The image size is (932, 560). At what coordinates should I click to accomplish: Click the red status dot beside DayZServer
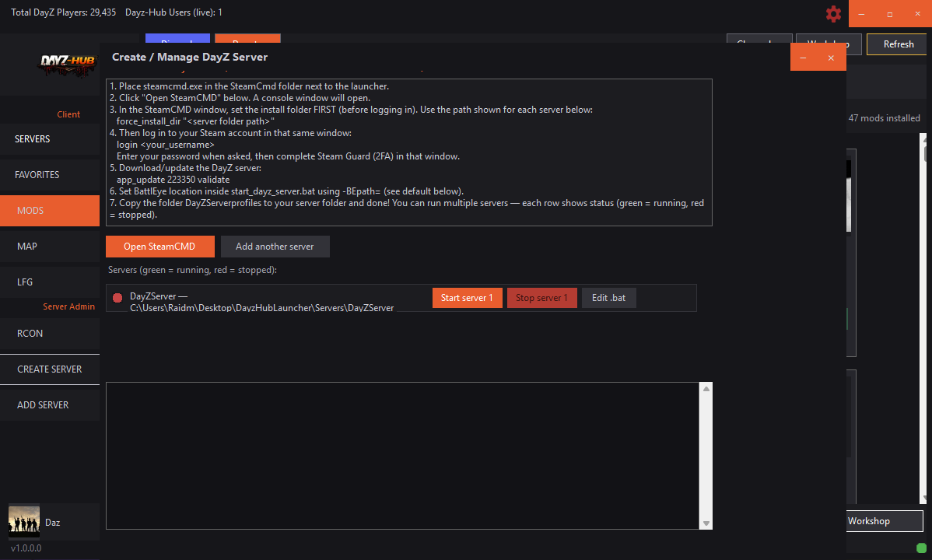point(117,297)
